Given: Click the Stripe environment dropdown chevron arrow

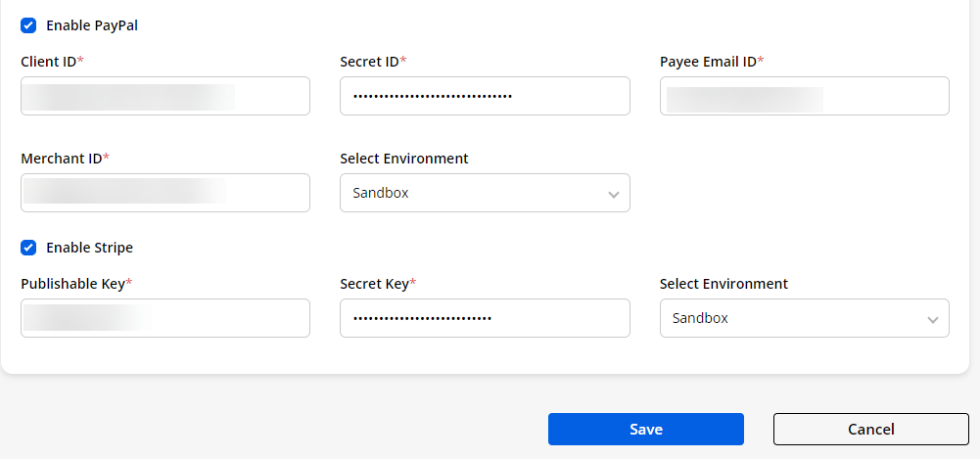Looking at the screenshot, I should [933, 319].
